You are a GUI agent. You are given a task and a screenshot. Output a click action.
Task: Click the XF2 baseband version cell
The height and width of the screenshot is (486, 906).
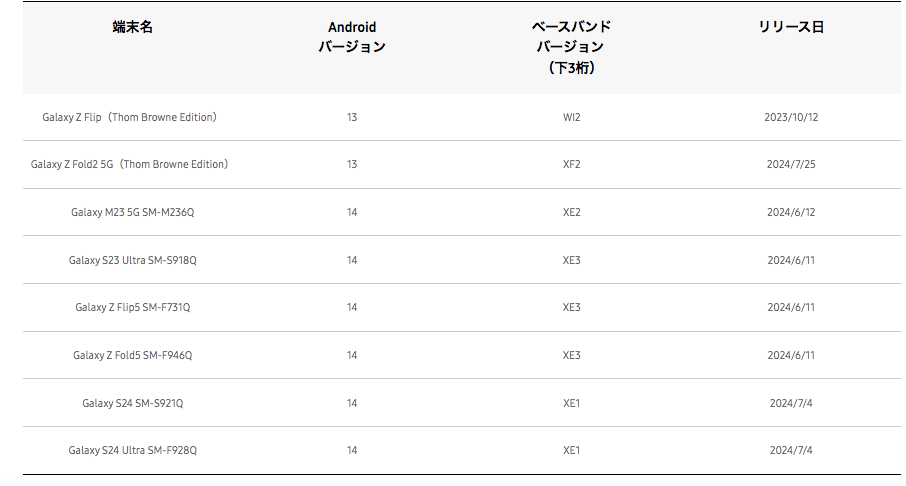(571, 164)
